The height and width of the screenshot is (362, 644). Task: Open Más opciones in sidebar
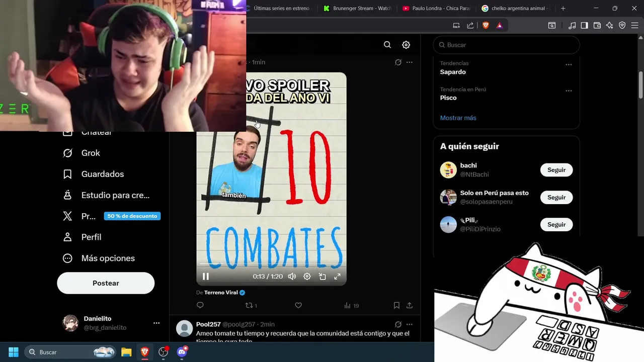coord(99,258)
